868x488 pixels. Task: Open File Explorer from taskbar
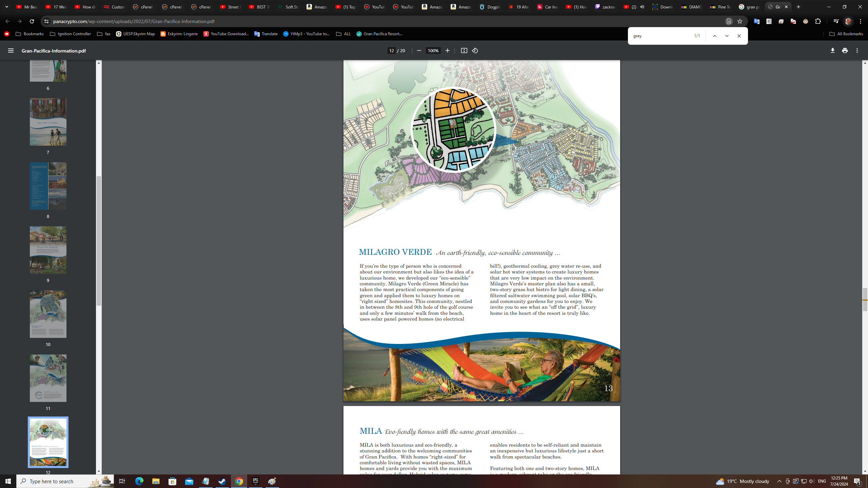click(156, 481)
